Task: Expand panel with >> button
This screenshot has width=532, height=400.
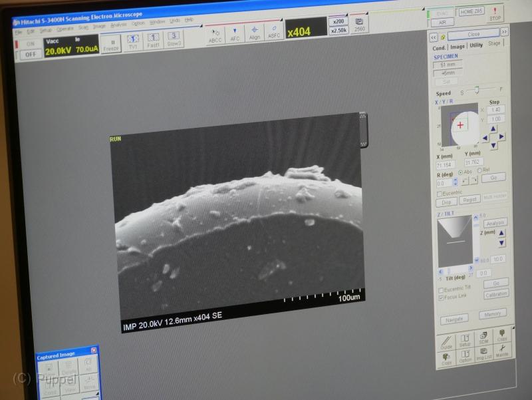Action: [504, 32]
